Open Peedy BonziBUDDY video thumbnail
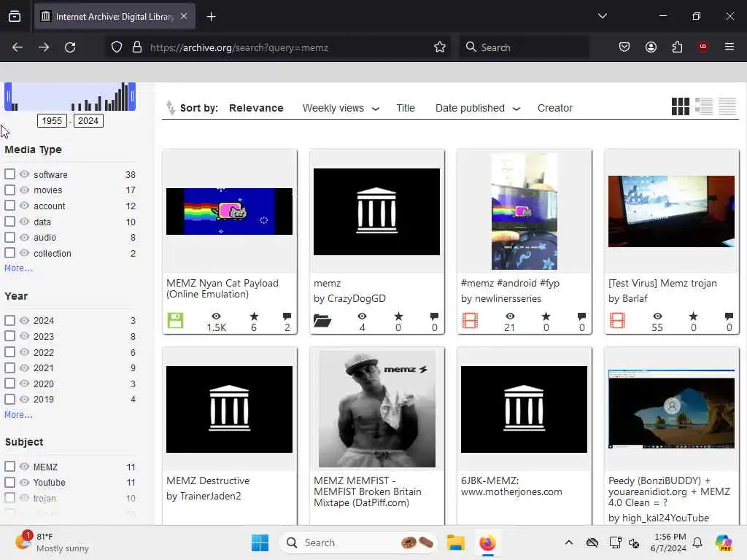747x560 pixels. coord(671,409)
